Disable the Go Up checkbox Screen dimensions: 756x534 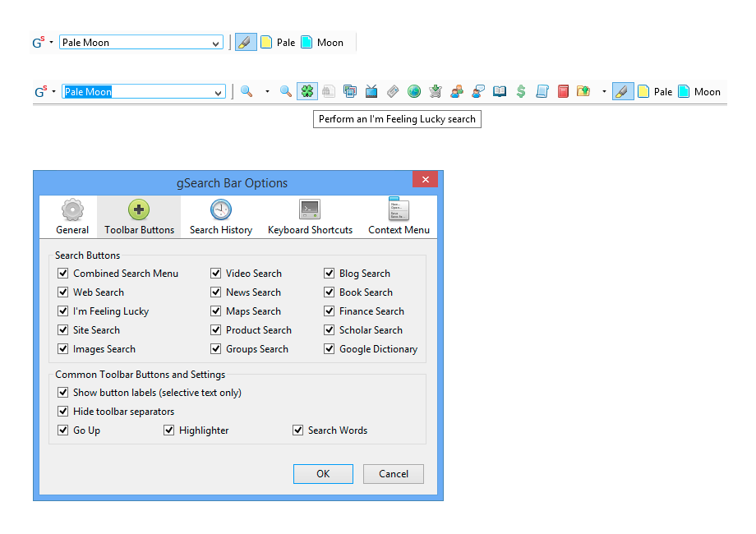point(62,430)
